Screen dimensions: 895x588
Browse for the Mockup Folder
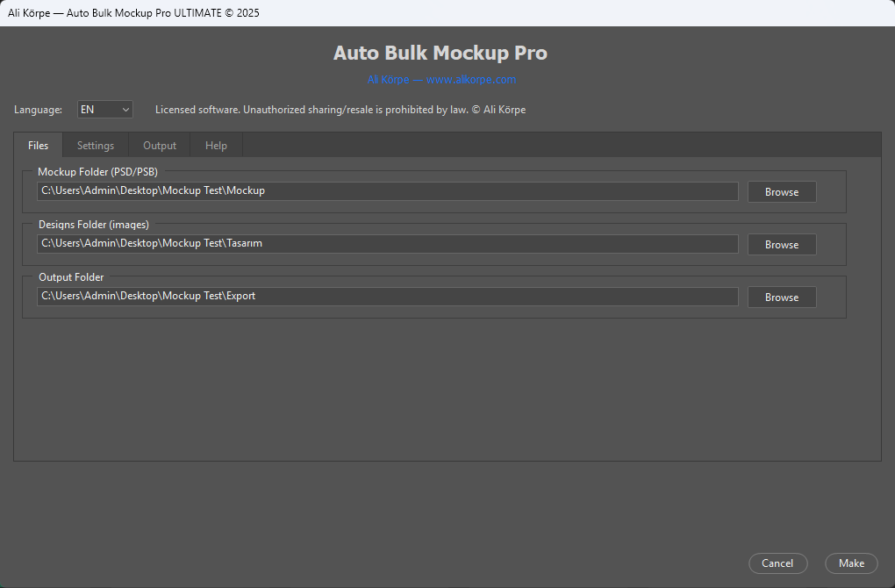781,191
